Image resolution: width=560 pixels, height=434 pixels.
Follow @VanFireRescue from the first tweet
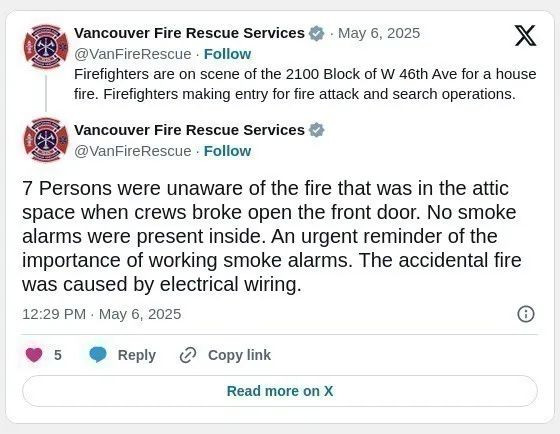[x=227, y=54]
